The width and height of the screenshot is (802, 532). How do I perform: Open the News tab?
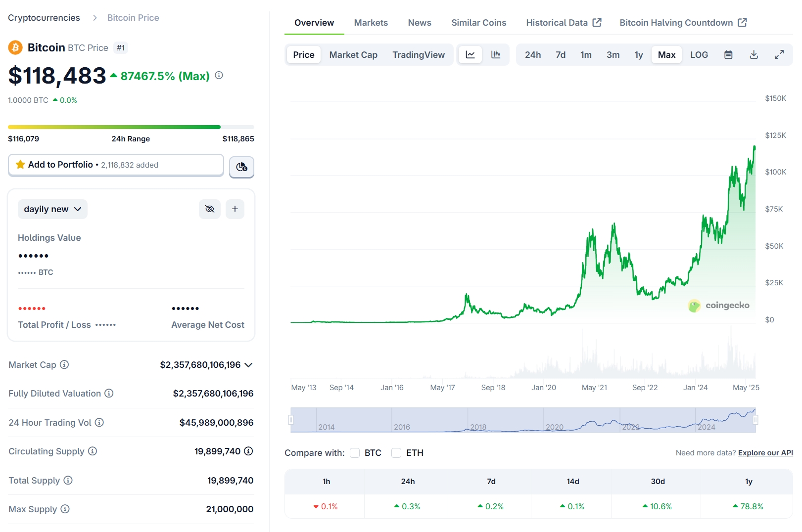click(420, 23)
